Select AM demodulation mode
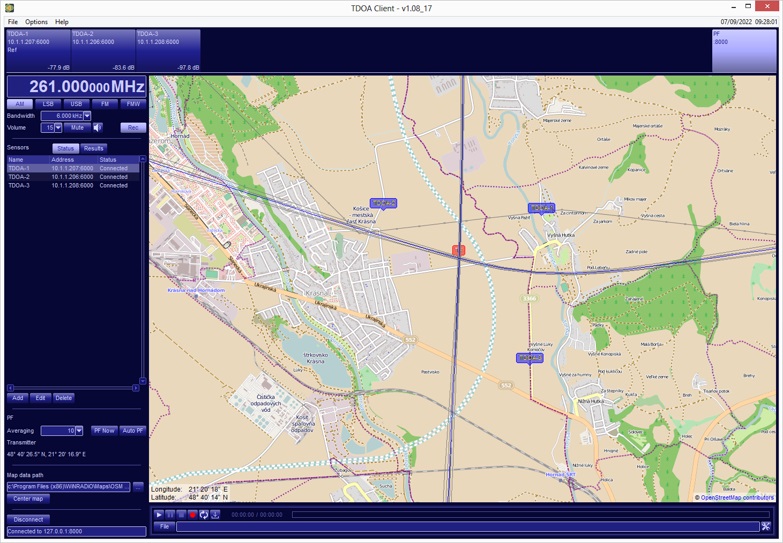783x543 pixels. point(19,104)
